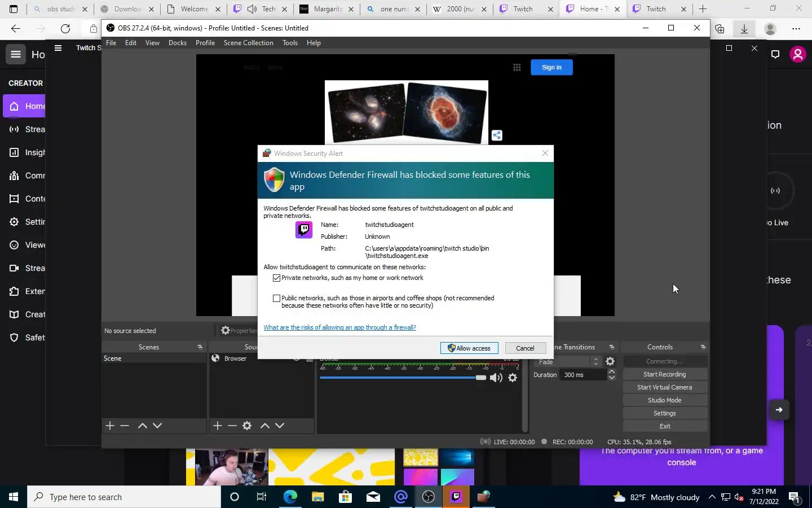The width and height of the screenshot is (812, 508).
Task: Open Microsoft Store from the taskbar
Action: point(345,497)
